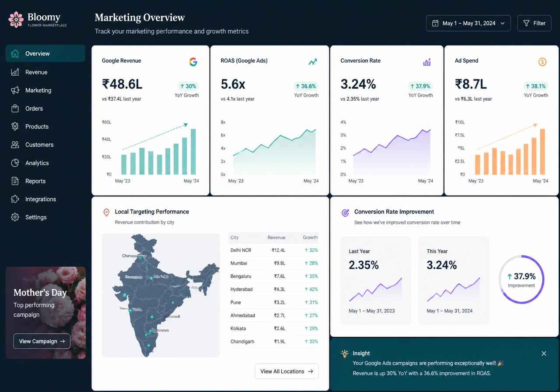Open the Filter button
Viewport: 560px width, 392px height.
click(x=534, y=23)
